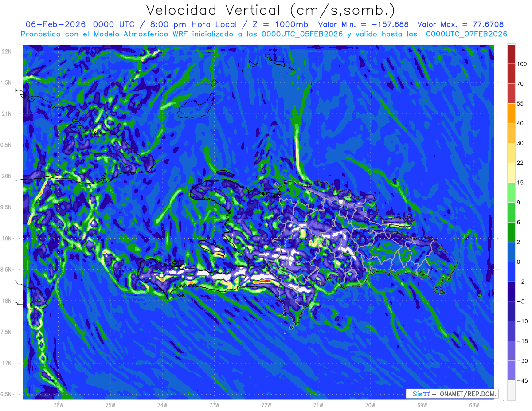Click the "Modelo Atmósferico WRF" text
Image resolution: width=532 pixels, height=411 pixels.
point(139,34)
